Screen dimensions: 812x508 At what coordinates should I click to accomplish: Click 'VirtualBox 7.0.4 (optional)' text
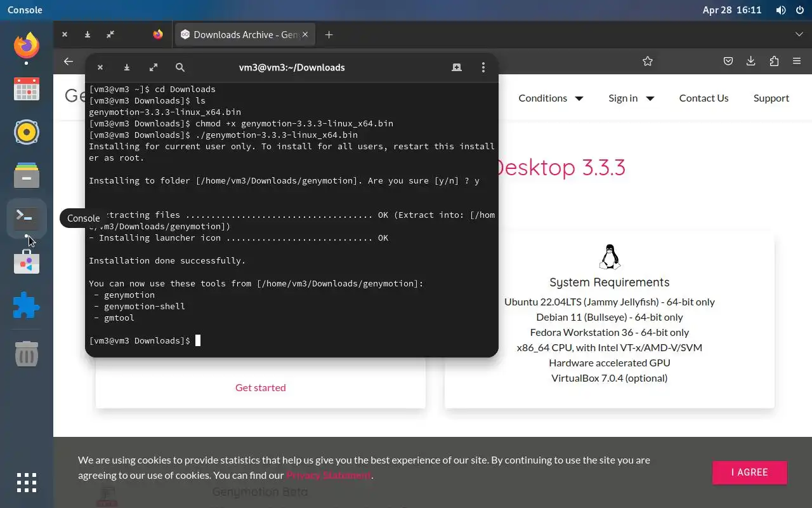(x=610, y=378)
